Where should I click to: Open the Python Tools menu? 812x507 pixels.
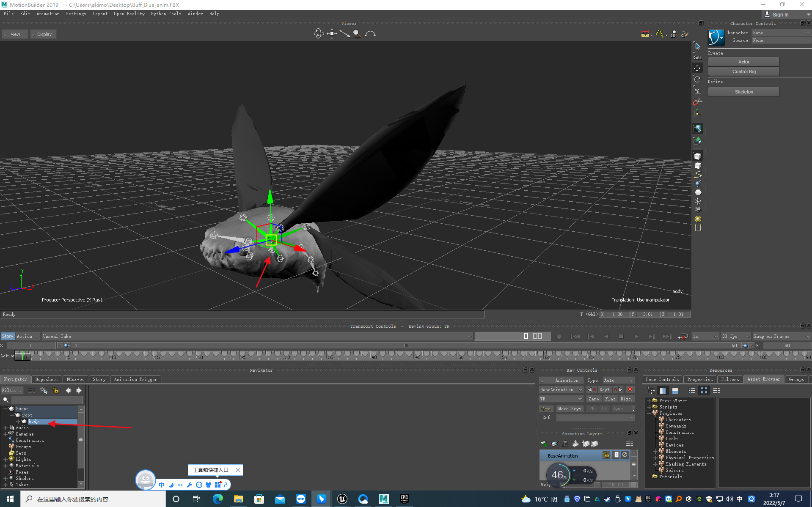pos(166,14)
